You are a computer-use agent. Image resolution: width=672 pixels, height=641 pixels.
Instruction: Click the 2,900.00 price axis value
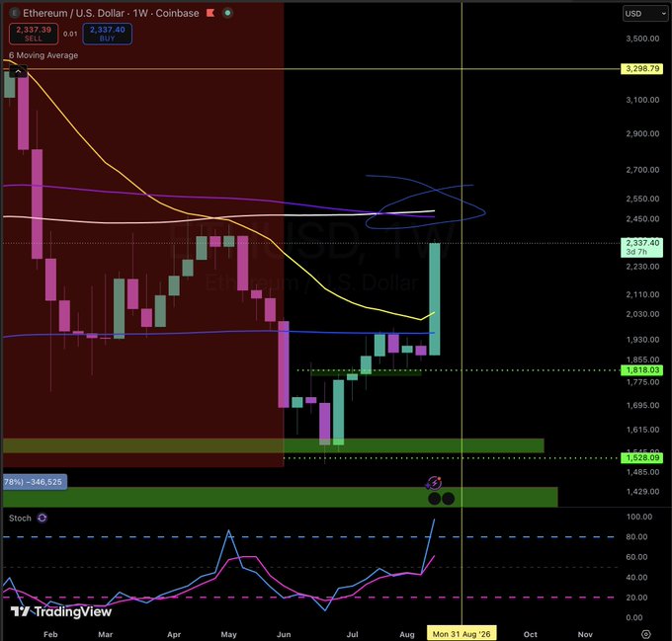pos(642,133)
